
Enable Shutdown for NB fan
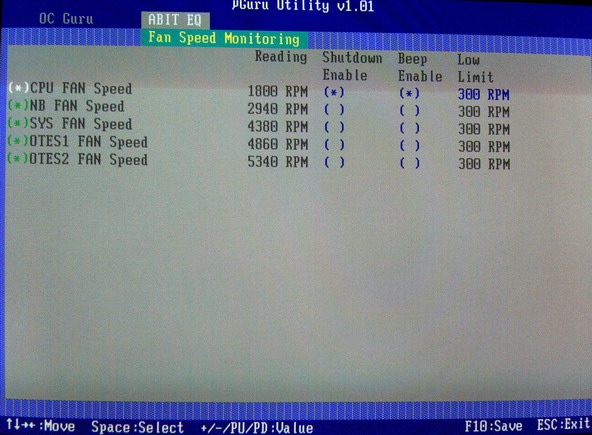[x=334, y=110]
